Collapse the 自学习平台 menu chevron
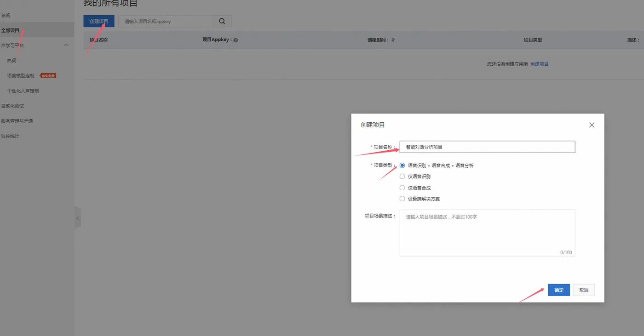644x336 pixels. pyautogui.click(x=66, y=45)
